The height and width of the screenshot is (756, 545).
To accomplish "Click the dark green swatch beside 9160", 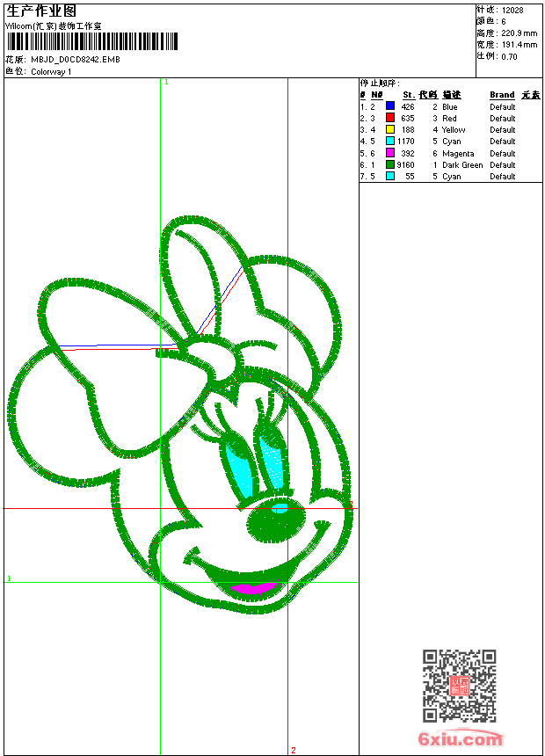I will (x=390, y=164).
